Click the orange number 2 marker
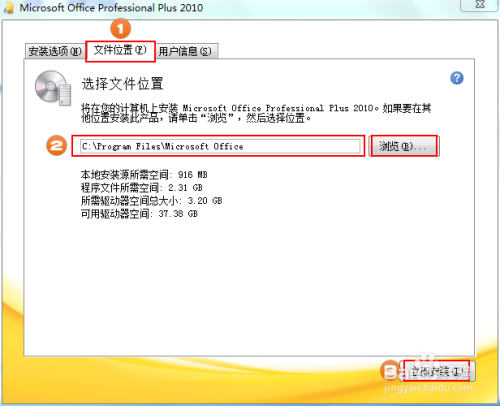The height and width of the screenshot is (406, 500). pyautogui.click(x=56, y=145)
